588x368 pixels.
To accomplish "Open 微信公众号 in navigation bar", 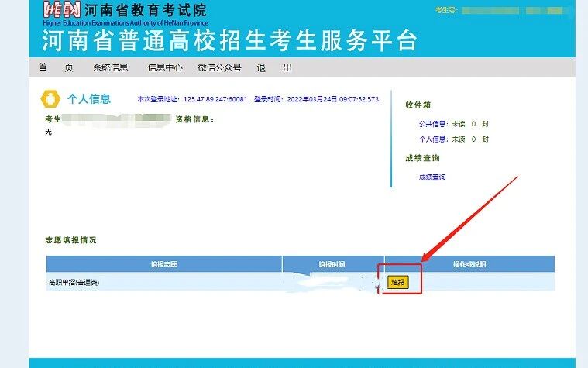I will click(219, 67).
